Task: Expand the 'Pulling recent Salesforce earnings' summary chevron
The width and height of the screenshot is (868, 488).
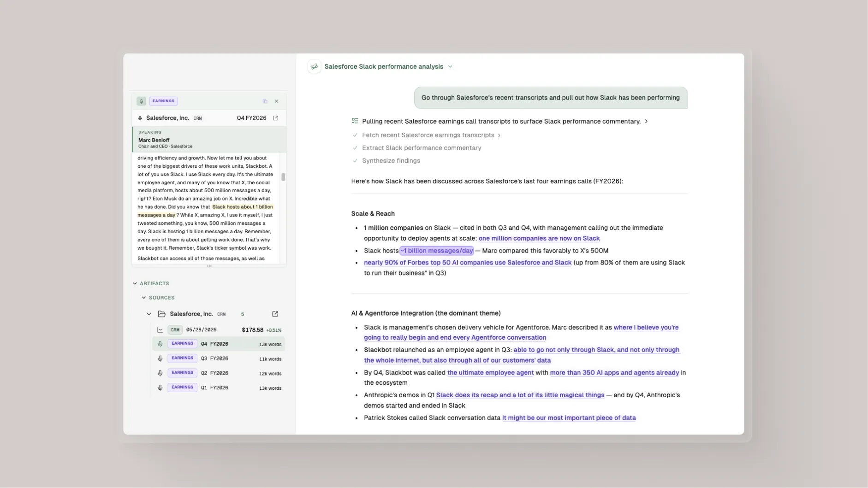Action: [x=646, y=122]
